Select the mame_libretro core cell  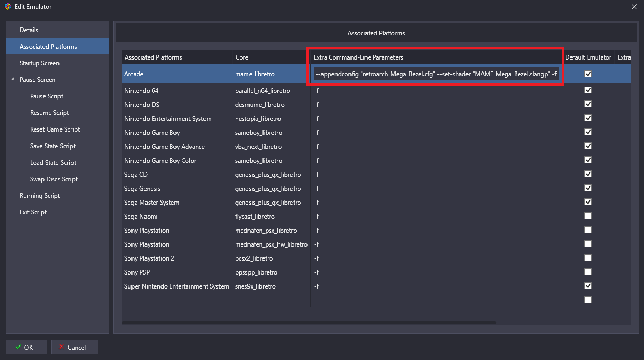click(271, 74)
